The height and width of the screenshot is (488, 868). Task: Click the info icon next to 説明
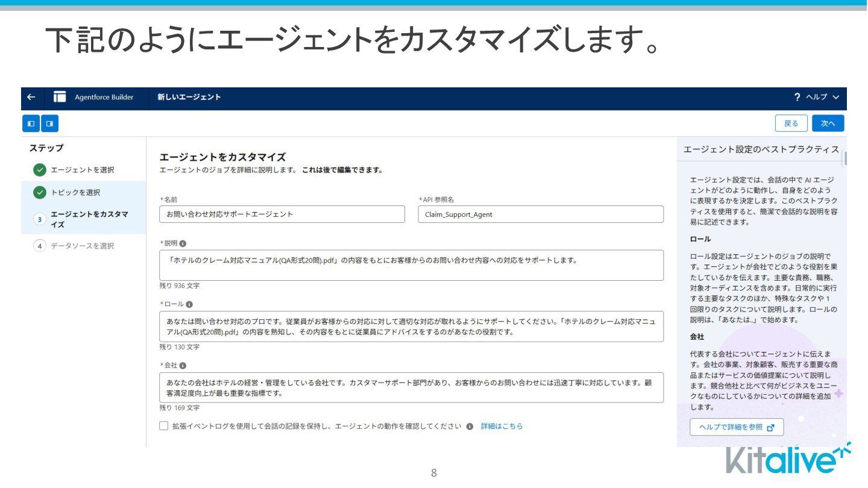(x=183, y=243)
